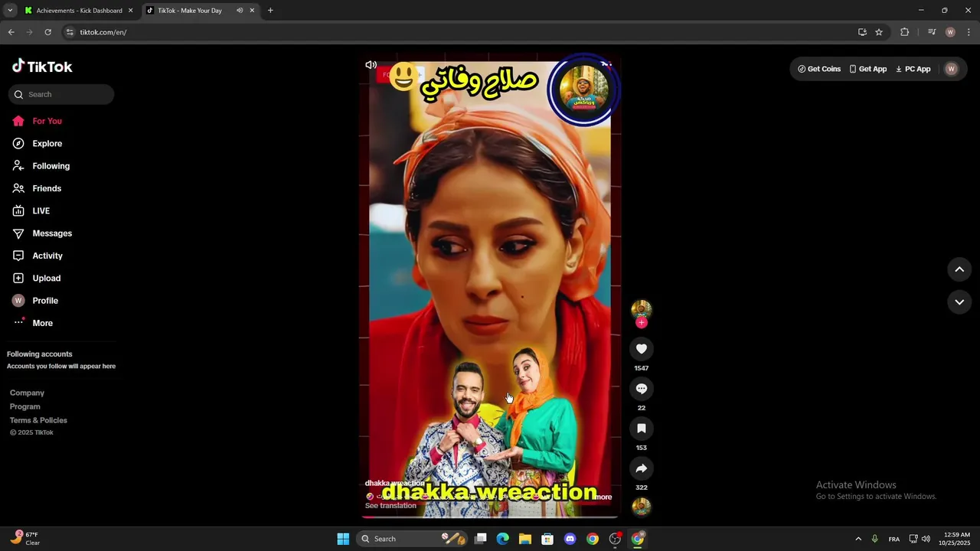Open the dhakka.wreaction username link

point(394,483)
